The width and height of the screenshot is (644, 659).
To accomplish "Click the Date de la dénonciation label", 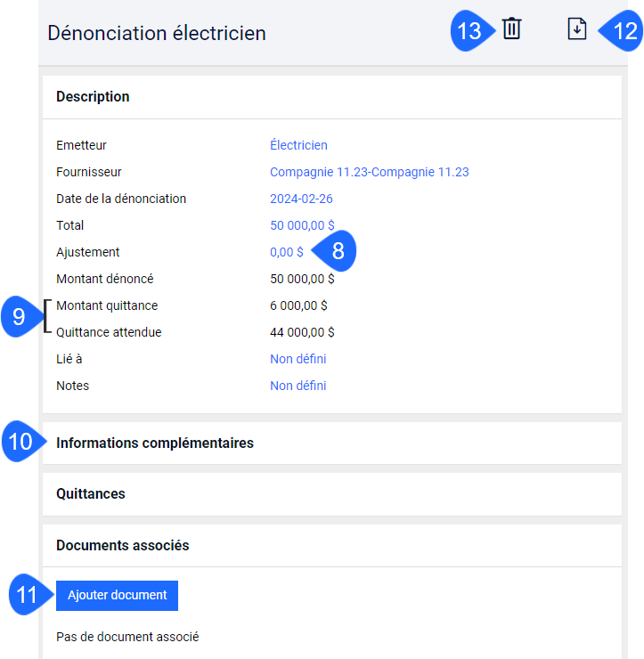I will [x=121, y=199].
